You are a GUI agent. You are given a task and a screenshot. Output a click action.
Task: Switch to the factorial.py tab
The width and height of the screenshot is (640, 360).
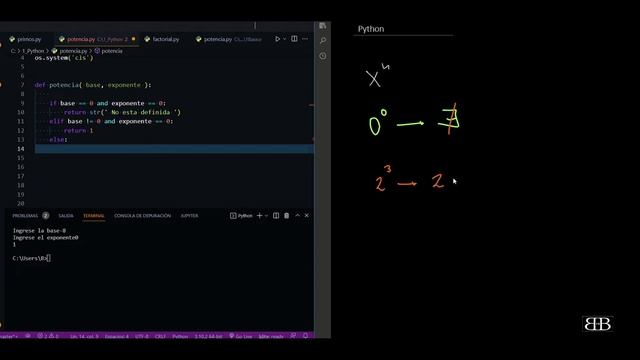point(162,39)
